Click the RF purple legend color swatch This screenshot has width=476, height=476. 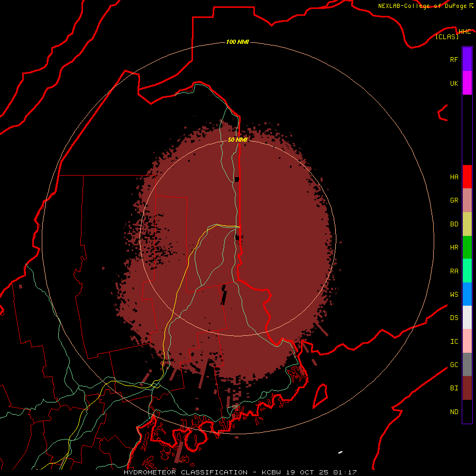coord(467,59)
